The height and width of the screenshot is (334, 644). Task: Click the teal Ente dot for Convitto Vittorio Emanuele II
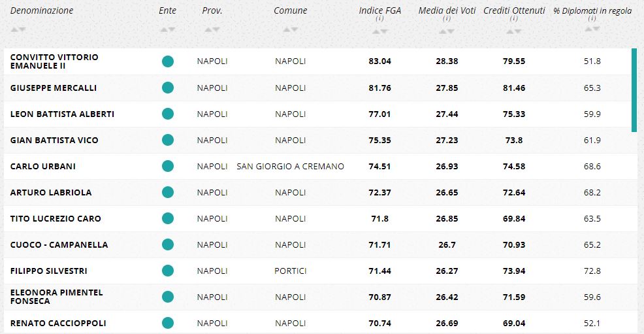click(168, 61)
